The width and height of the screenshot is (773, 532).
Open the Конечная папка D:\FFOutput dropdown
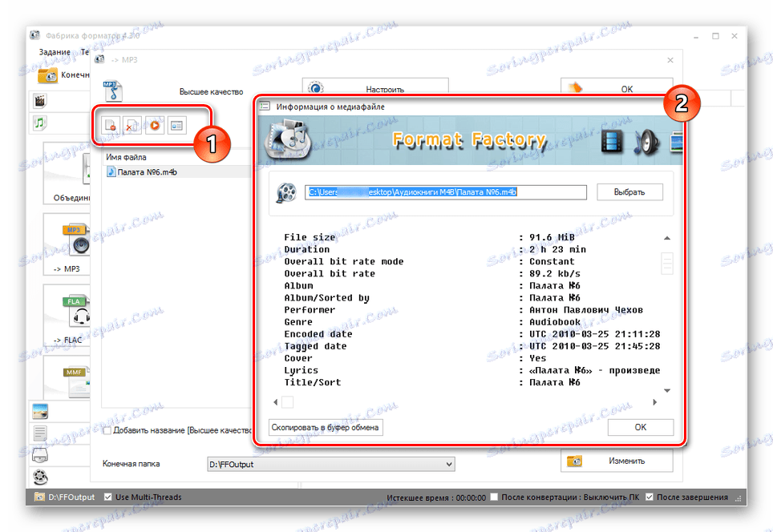(x=331, y=464)
